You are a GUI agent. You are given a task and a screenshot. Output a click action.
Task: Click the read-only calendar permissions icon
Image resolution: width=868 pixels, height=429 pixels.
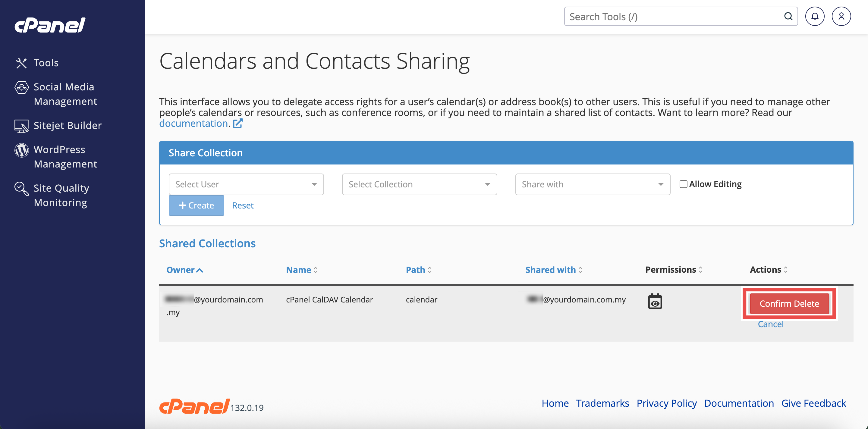(655, 301)
